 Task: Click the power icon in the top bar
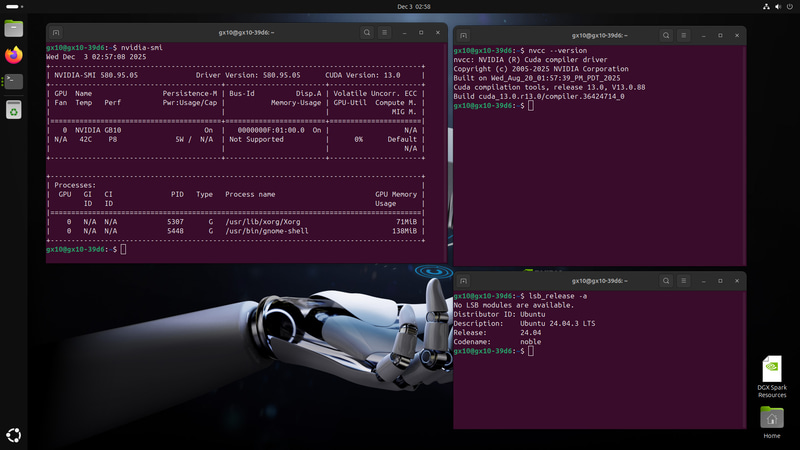click(x=790, y=7)
